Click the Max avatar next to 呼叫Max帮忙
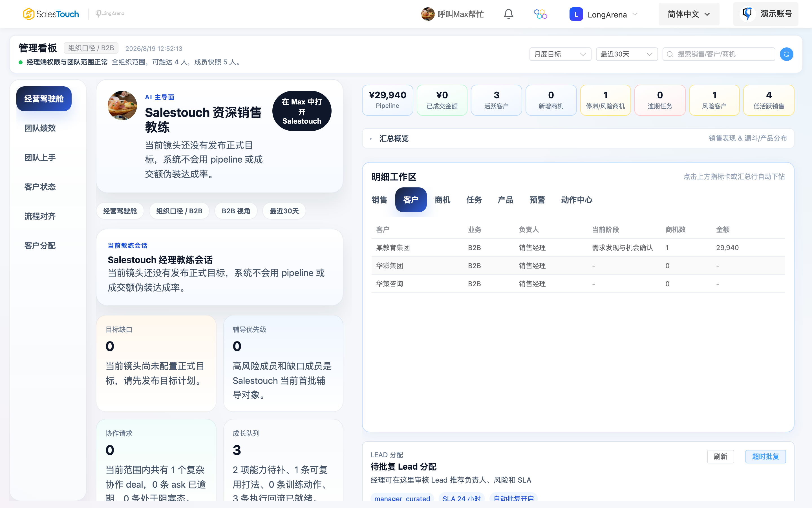 pos(428,14)
